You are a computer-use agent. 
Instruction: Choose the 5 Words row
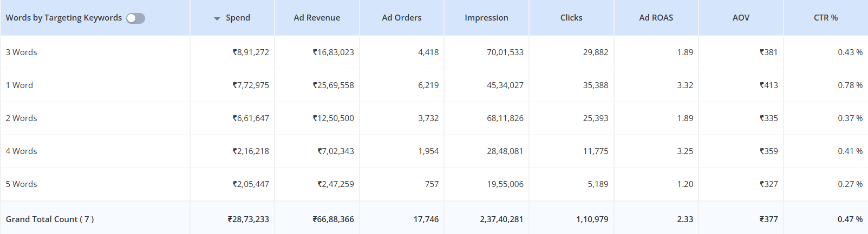[22, 184]
